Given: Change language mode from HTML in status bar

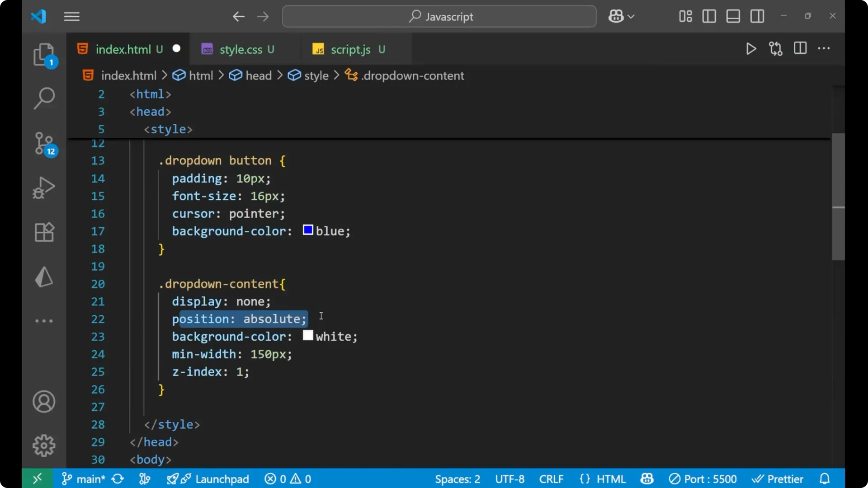Looking at the screenshot, I should click(603, 479).
